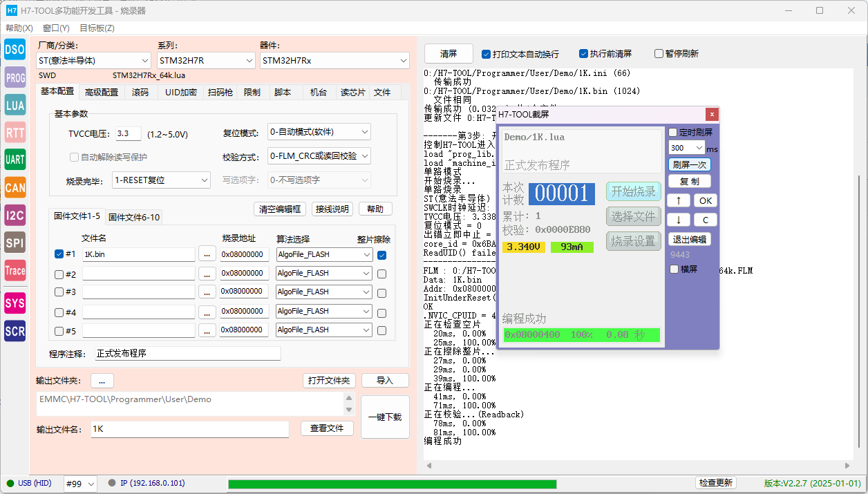Browse for firmware file #5
Image resolution: width=868 pixels, height=494 pixels.
coord(207,330)
